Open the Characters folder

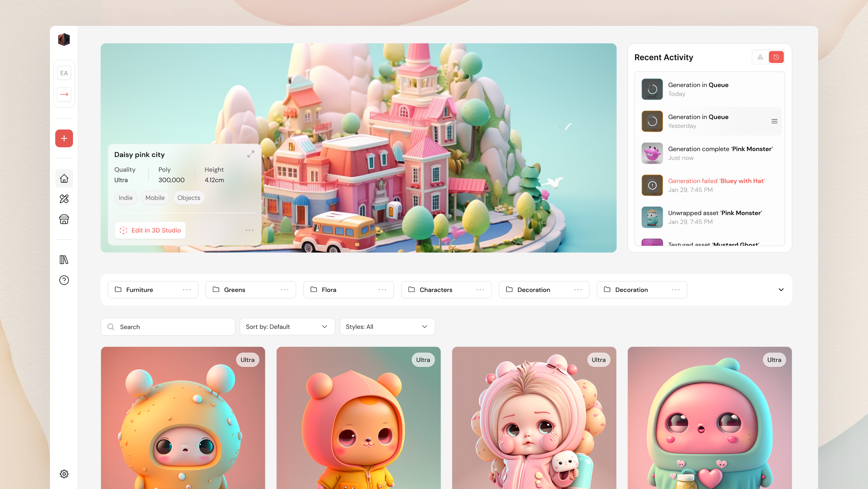click(x=436, y=290)
